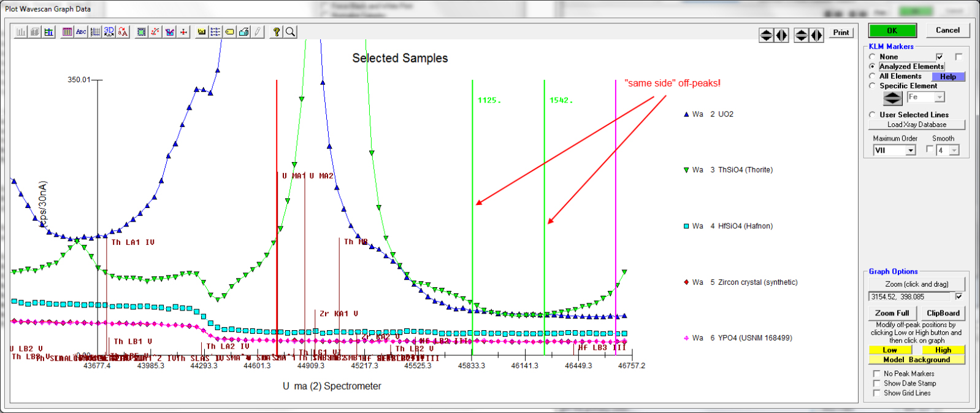This screenshot has height=413, width=980.
Task: Select the All Elements radio button
Action: pos(873,76)
